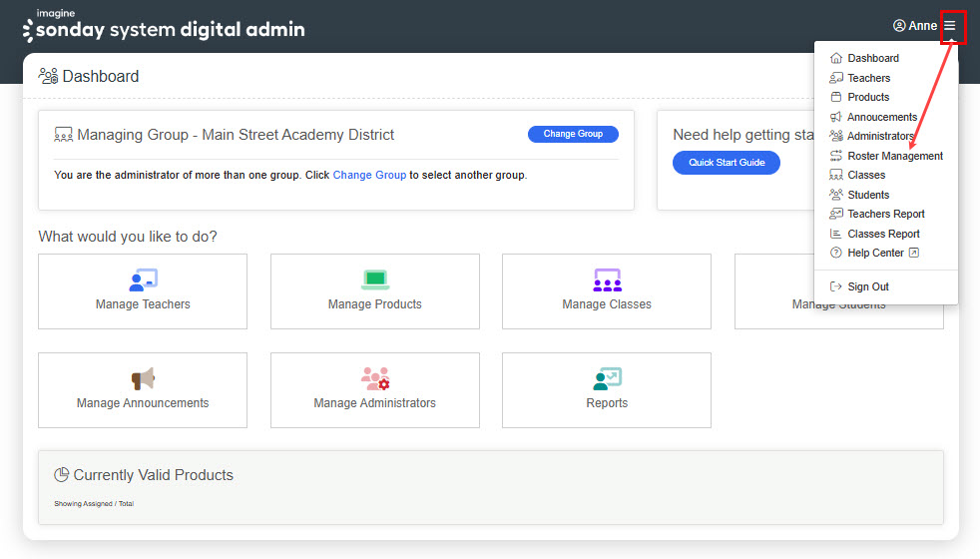Open the Manage Announcements label

click(x=143, y=403)
